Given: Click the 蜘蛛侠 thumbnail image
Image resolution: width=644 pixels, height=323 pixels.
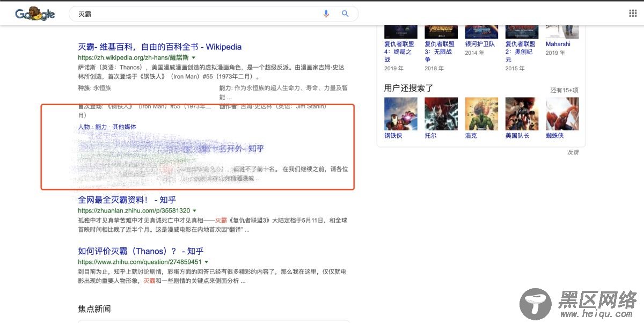Looking at the screenshot, I should 562,114.
